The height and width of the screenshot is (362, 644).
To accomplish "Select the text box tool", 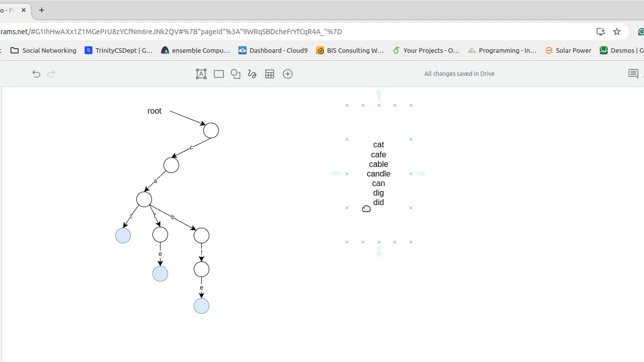I will tap(201, 74).
